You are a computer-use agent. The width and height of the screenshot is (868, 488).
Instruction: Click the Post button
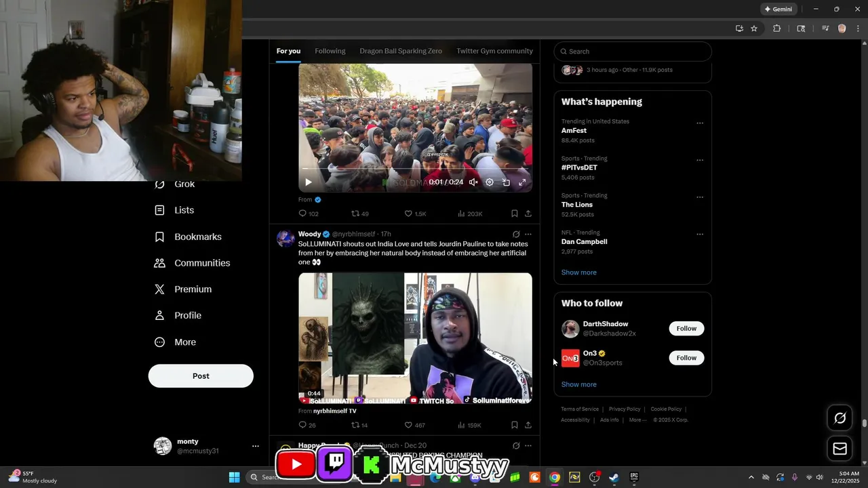[201, 375]
